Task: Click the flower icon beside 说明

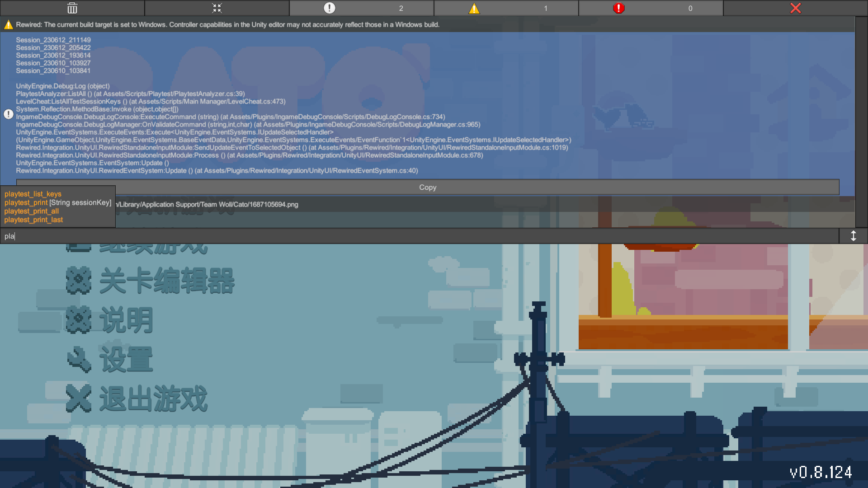Action: pos(79,320)
